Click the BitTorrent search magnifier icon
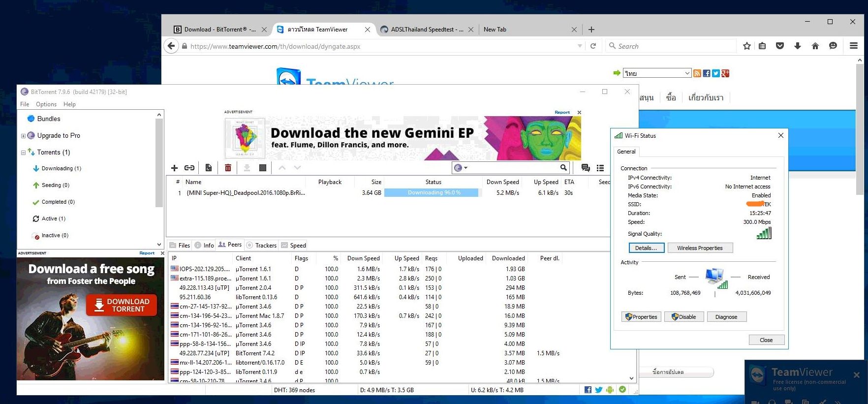 [563, 168]
